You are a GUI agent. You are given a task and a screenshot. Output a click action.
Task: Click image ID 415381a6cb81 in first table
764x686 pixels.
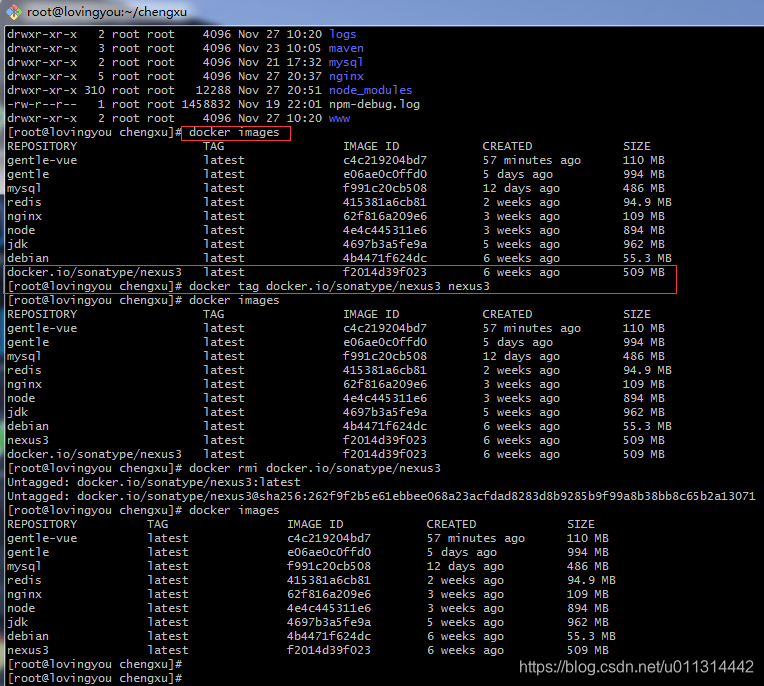(x=385, y=202)
